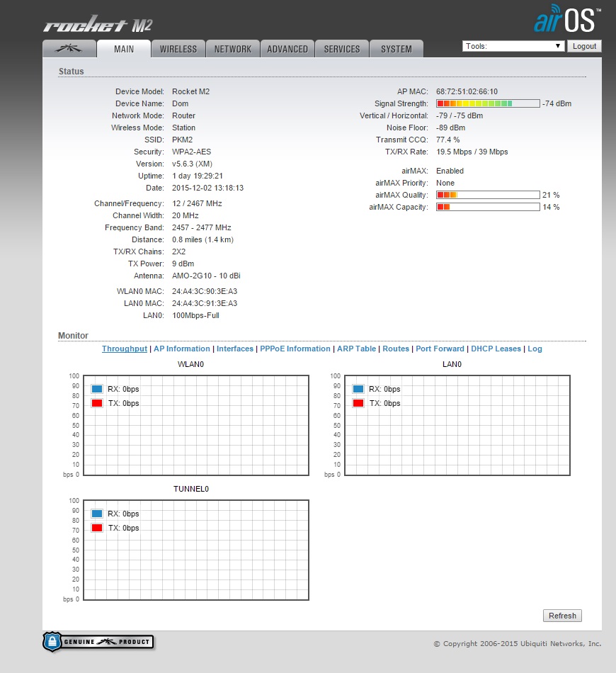Switch to the NETWORK tab
The image size is (616, 673).
233,48
